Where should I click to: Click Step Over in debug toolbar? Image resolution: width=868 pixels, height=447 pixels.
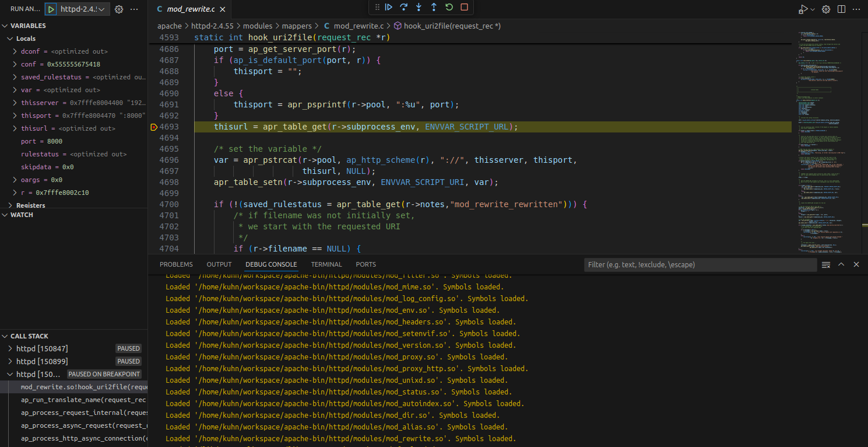(x=403, y=7)
